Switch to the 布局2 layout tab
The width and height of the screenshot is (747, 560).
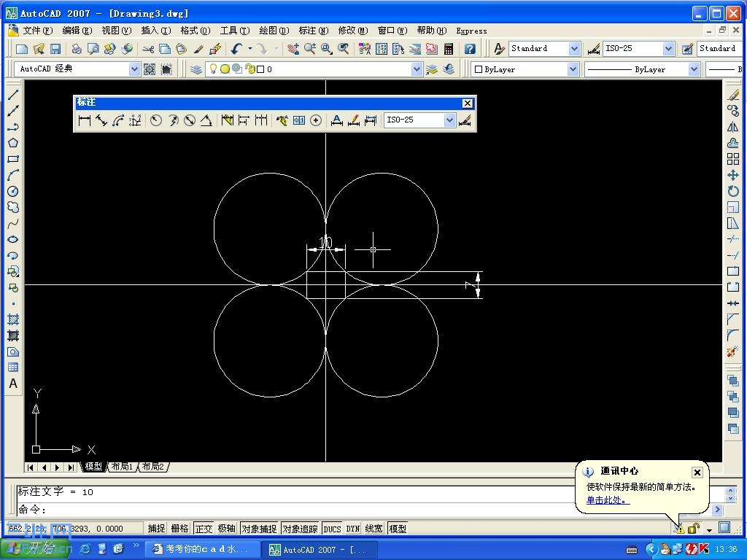point(153,467)
